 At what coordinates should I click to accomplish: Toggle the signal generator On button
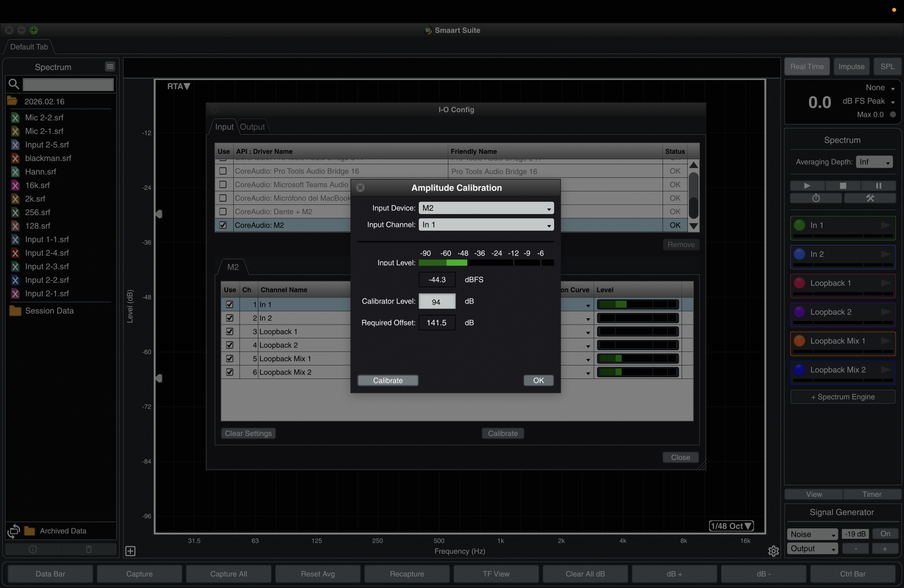[885, 534]
